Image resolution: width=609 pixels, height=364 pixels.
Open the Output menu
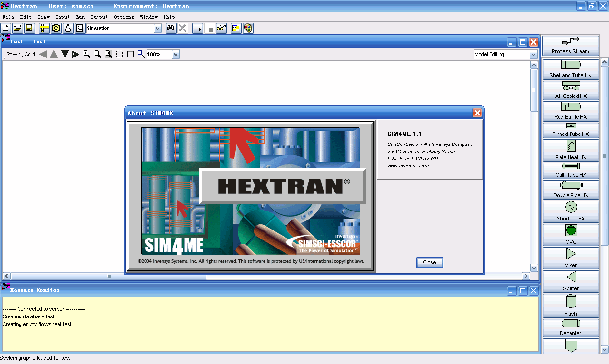click(99, 17)
